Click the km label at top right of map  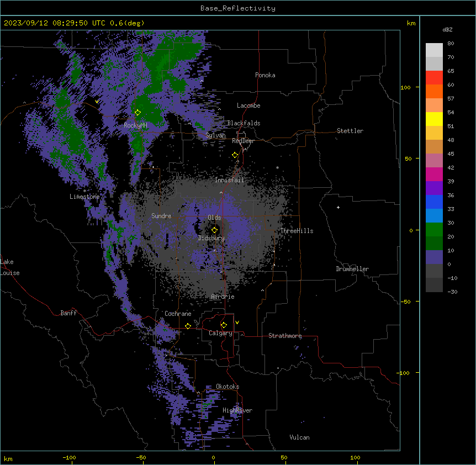pos(411,23)
